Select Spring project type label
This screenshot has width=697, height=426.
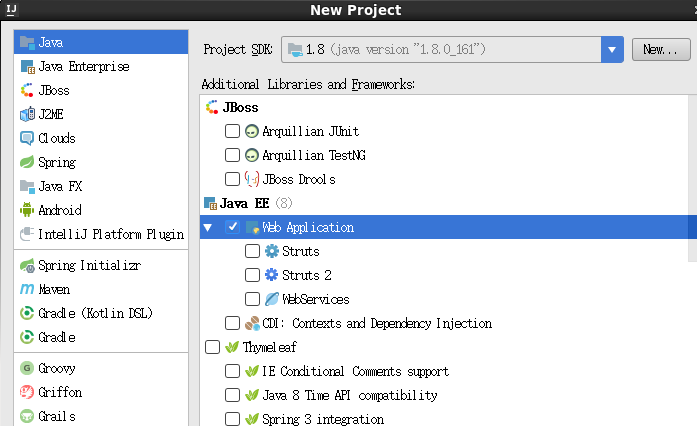point(57,162)
